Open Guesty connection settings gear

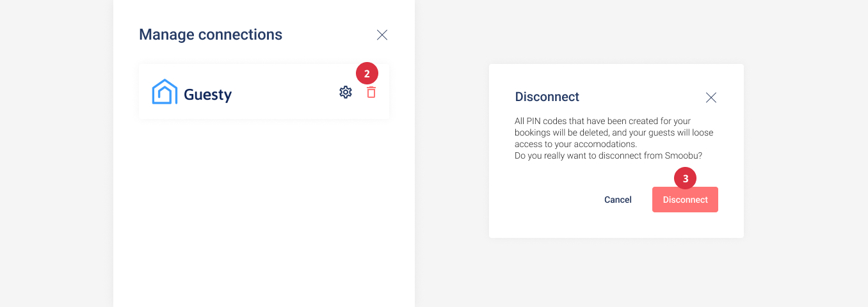pyautogui.click(x=346, y=92)
